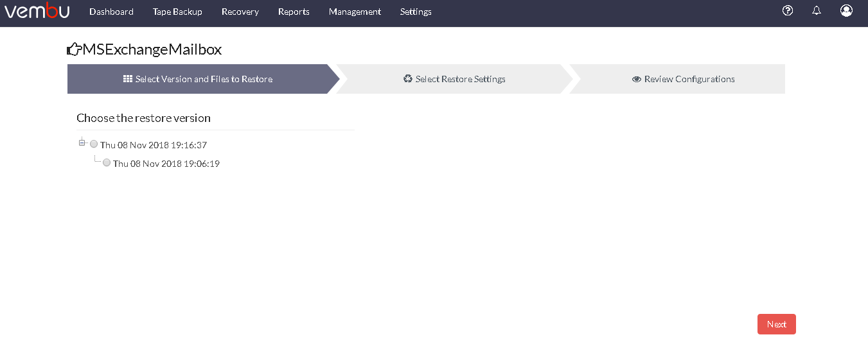Open the Recovery menu

point(240,12)
